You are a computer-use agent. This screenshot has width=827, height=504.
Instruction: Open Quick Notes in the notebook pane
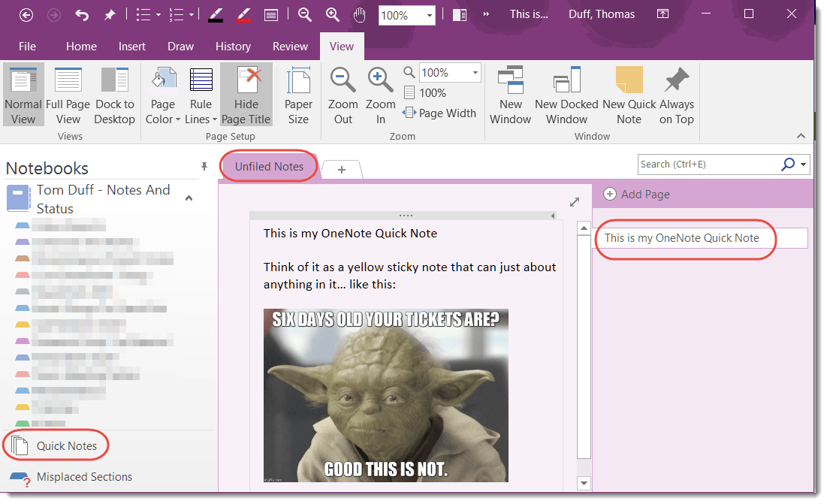tap(66, 445)
